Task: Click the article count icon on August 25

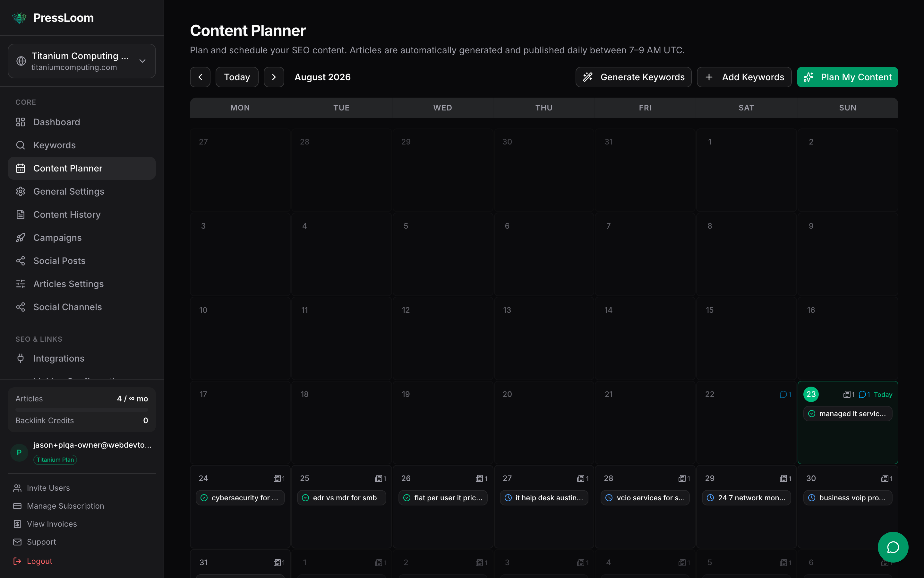Action: tap(378, 478)
